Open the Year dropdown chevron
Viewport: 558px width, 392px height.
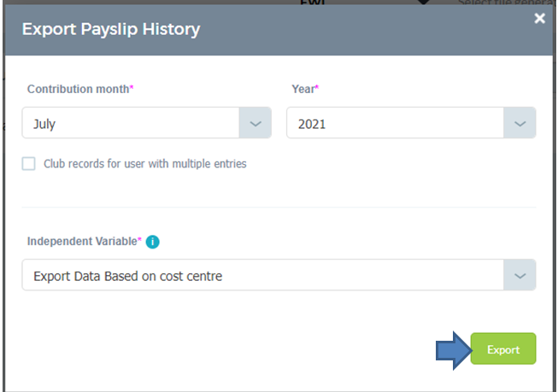coord(520,123)
